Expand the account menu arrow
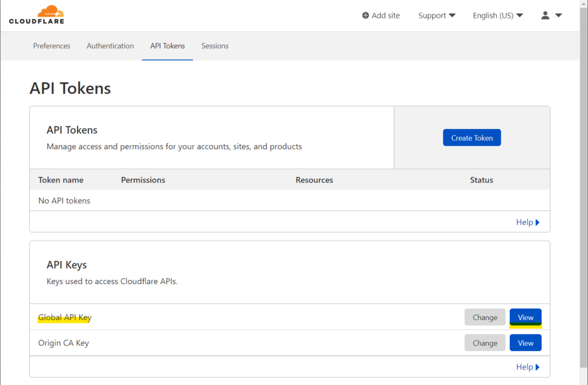This screenshot has width=588, height=385. click(558, 15)
